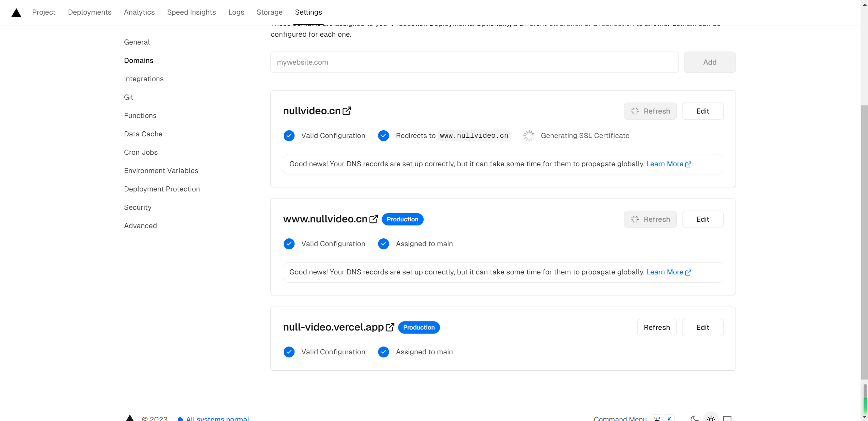Refresh the null-video.vercel.app domain
868x421 pixels.
pos(657,327)
